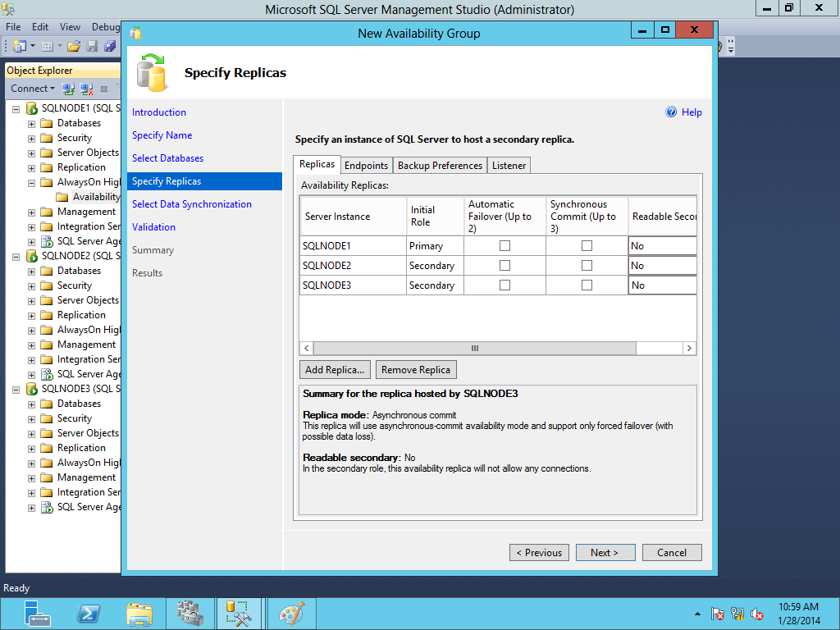Viewport: 840px width, 630px height.
Task: Click the SQLNODE3 server icon in tree
Action: coord(32,389)
